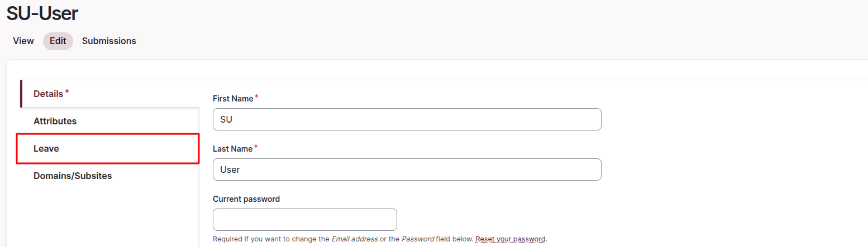Screen dimensions: 868x247
Task: Click the required asterisk next to First Name
Action: point(256,96)
